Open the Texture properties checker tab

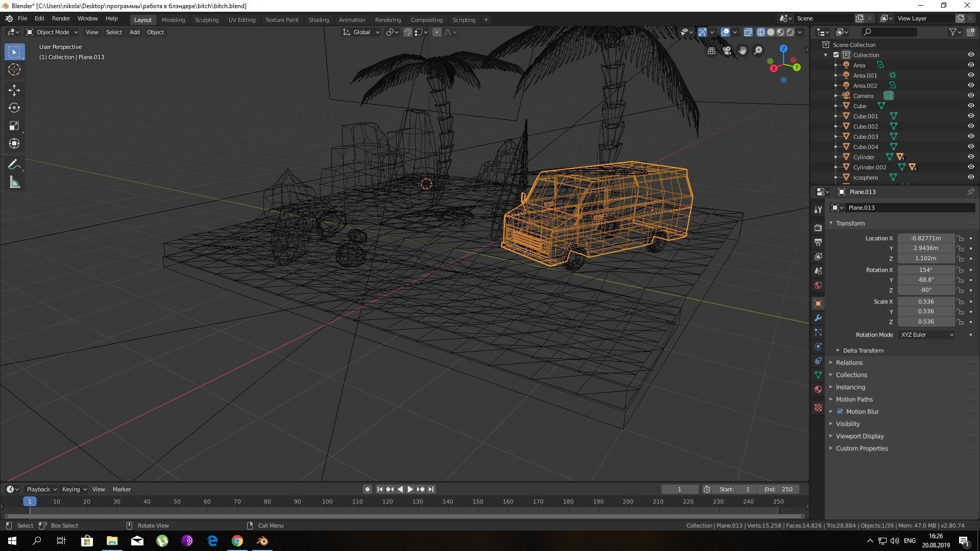pos(818,408)
